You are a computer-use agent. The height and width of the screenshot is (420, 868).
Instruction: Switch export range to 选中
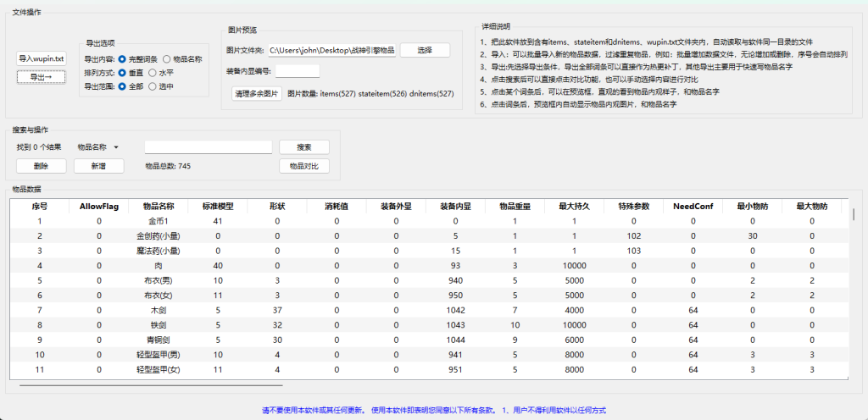[x=153, y=86]
